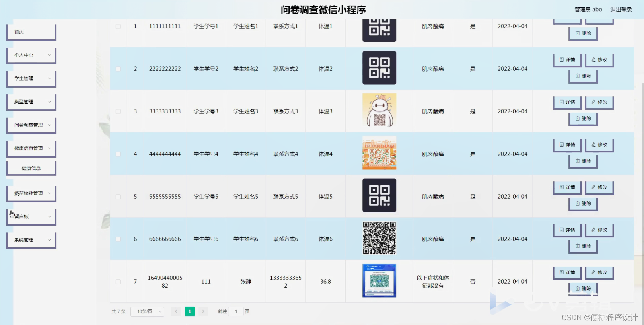
Task: Expand 学生管理 menu
Action: (31, 78)
